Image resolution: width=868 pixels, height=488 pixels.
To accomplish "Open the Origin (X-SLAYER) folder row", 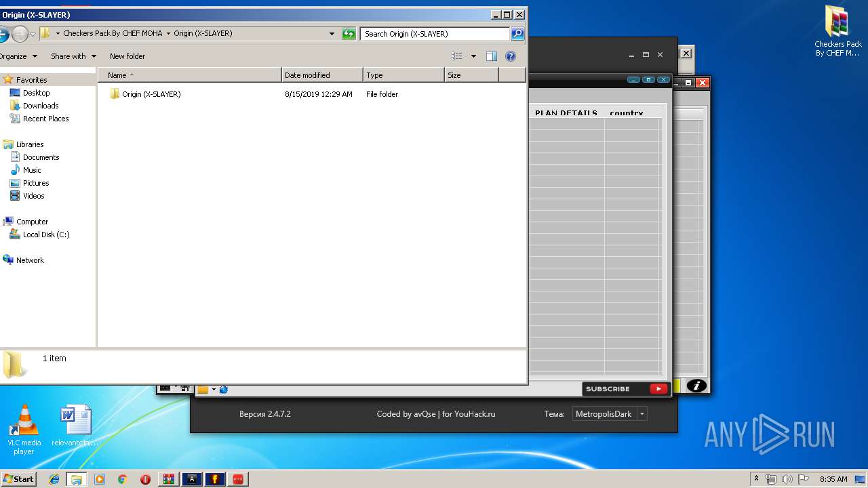I will (x=311, y=94).
